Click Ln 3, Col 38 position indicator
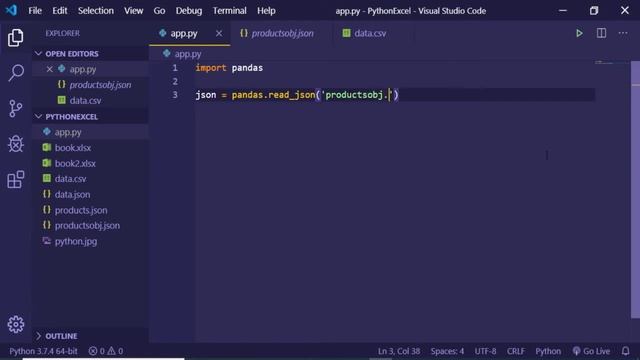Image resolution: width=640 pixels, height=360 pixels. point(399,351)
